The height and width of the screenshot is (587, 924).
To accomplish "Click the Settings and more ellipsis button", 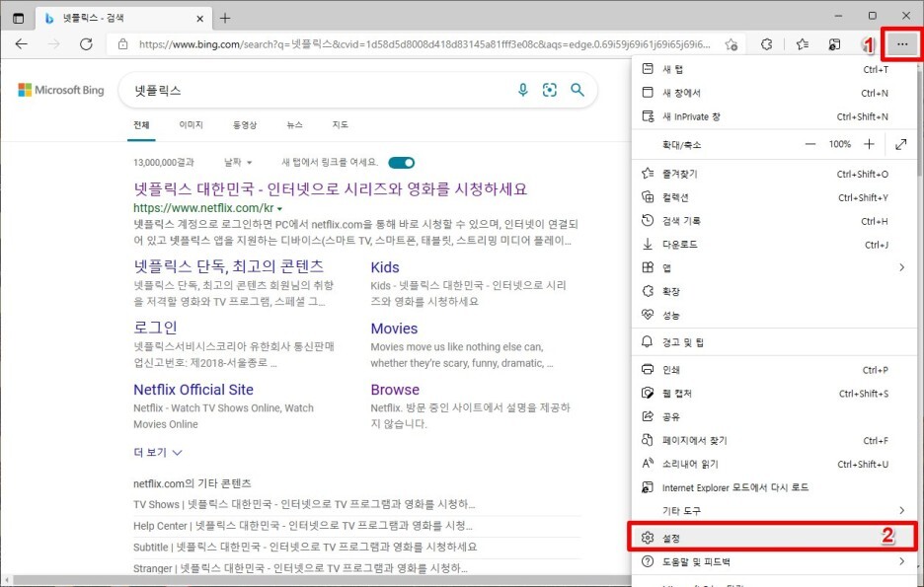I will coord(901,44).
